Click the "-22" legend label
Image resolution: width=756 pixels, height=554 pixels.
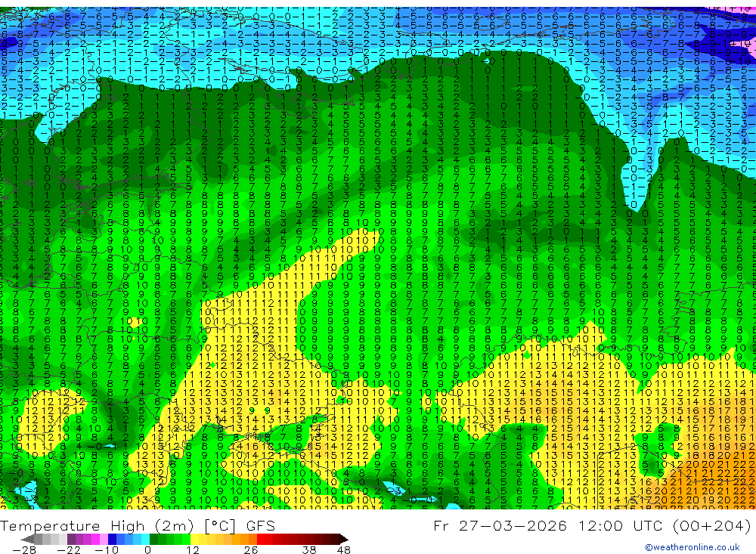pos(69,549)
